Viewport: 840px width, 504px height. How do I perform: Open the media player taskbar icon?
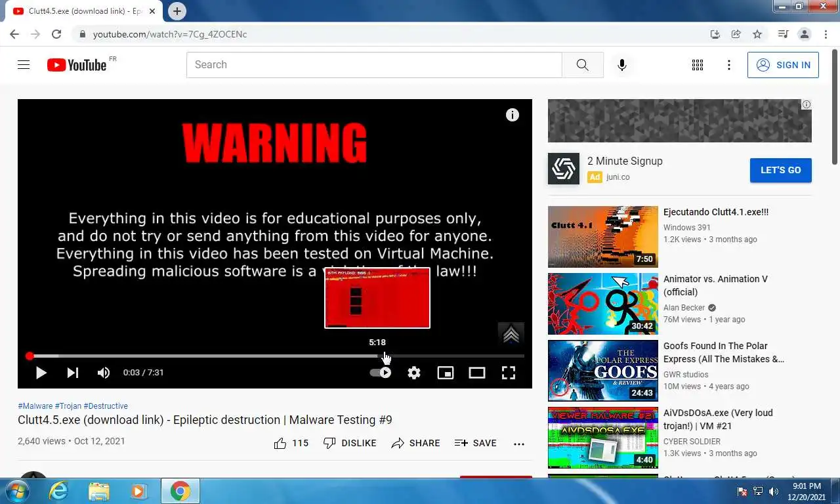coord(138,491)
